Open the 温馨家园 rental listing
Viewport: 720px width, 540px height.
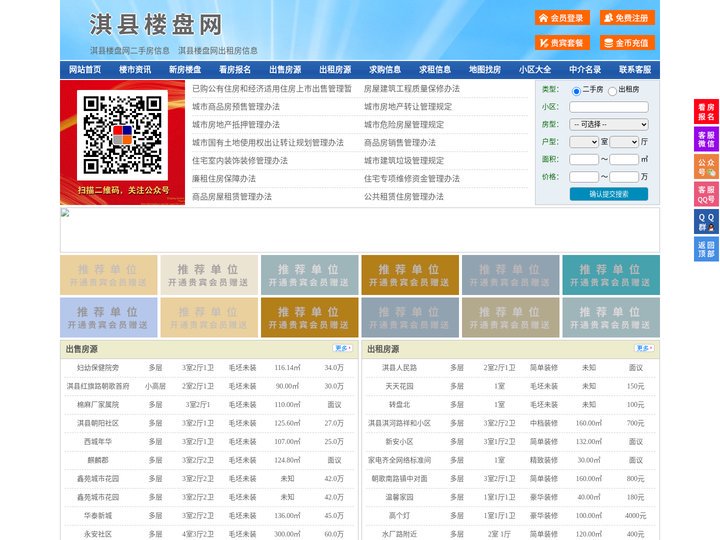[x=399, y=497]
